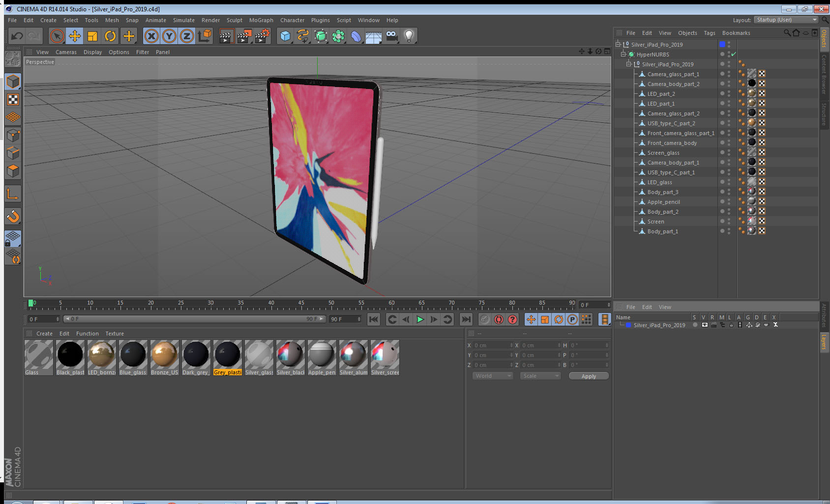This screenshot has height=504, width=830.
Task: Open the World coordinate dropdown
Action: (x=493, y=376)
